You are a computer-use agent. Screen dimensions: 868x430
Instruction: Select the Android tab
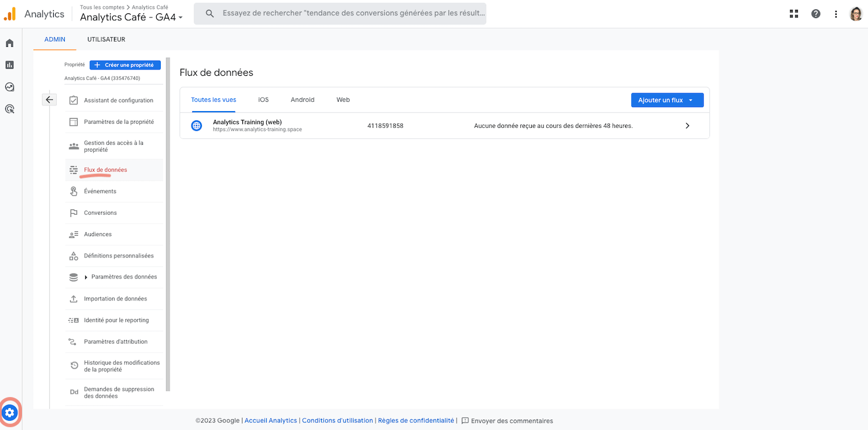coord(303,100)
